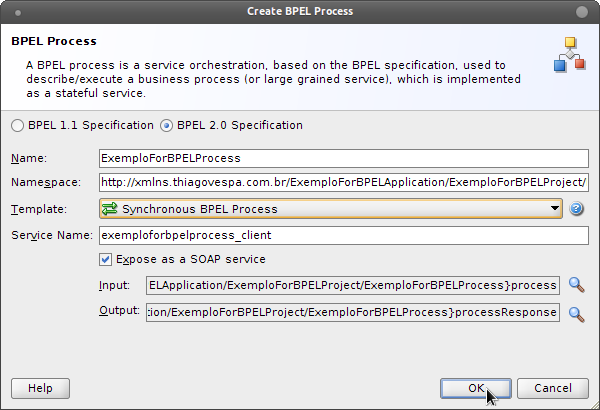The image size is (600, 410).
Task: Edit the Service Name input field
Action: pos(344,235)
